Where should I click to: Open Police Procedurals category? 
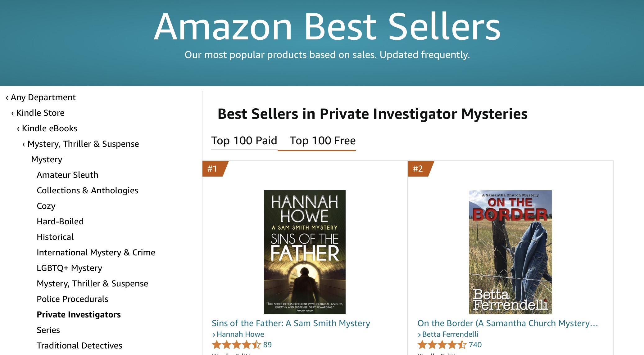click(x=72, y=299)
